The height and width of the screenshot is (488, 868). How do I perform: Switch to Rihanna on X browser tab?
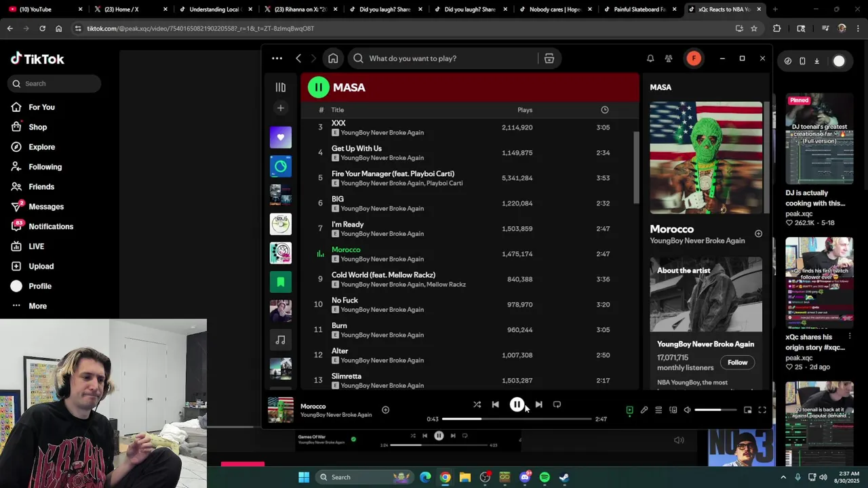point(300,9)
